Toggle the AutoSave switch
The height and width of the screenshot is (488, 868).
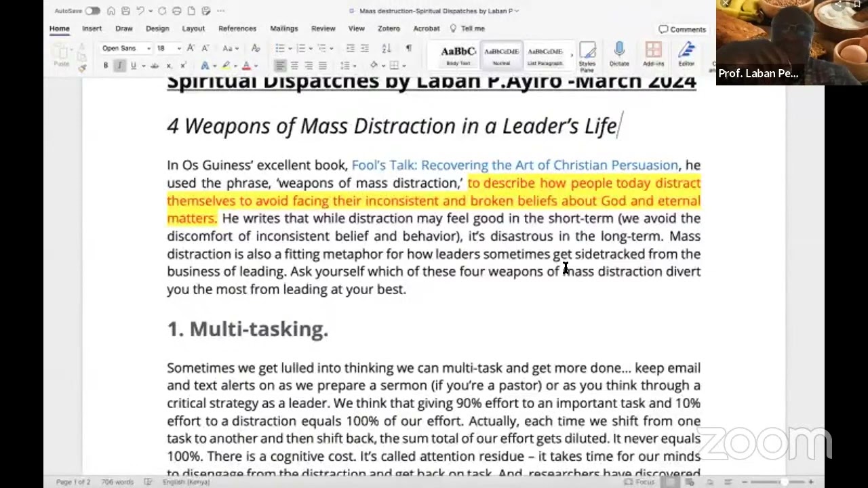[x=92, y=11]
